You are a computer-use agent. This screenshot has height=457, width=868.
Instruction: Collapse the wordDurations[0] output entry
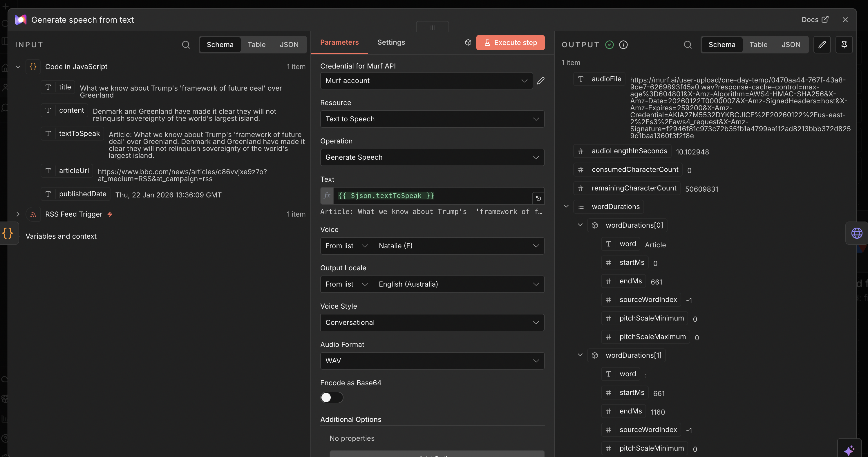coord(580,225)
